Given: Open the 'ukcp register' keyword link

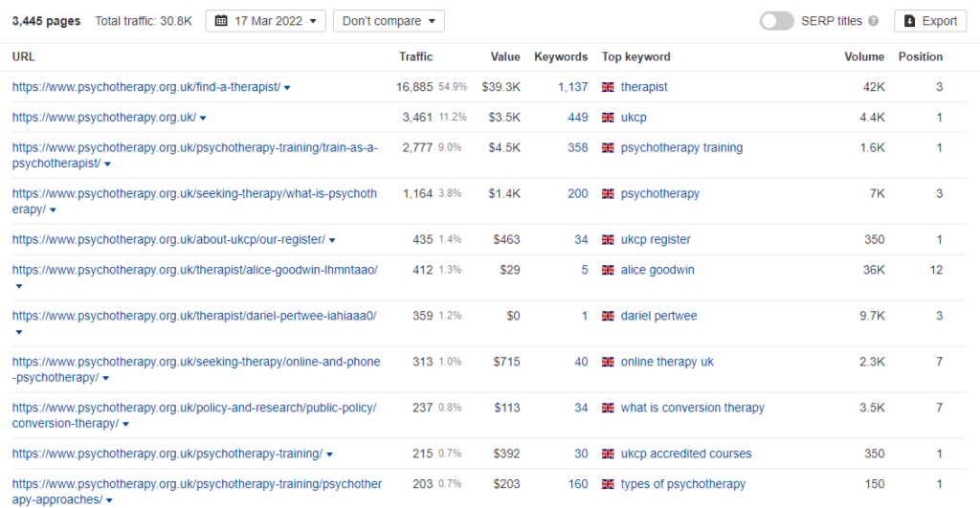Looking at the screenshot, I should point(656,239).
